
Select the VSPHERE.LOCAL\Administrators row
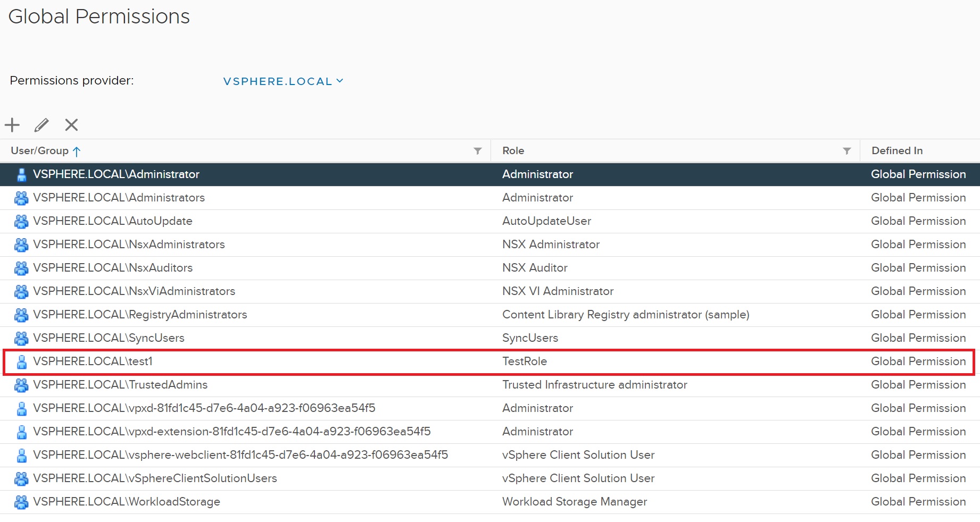coord(119,198)
